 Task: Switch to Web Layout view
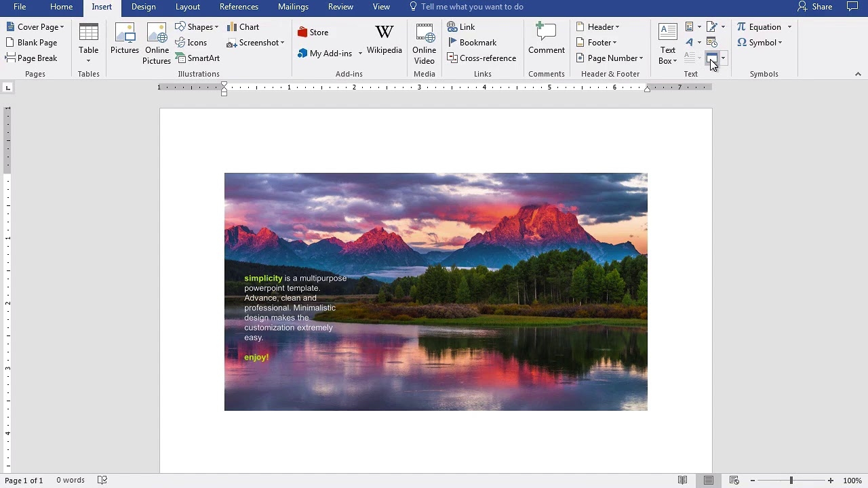pos(734,481)
